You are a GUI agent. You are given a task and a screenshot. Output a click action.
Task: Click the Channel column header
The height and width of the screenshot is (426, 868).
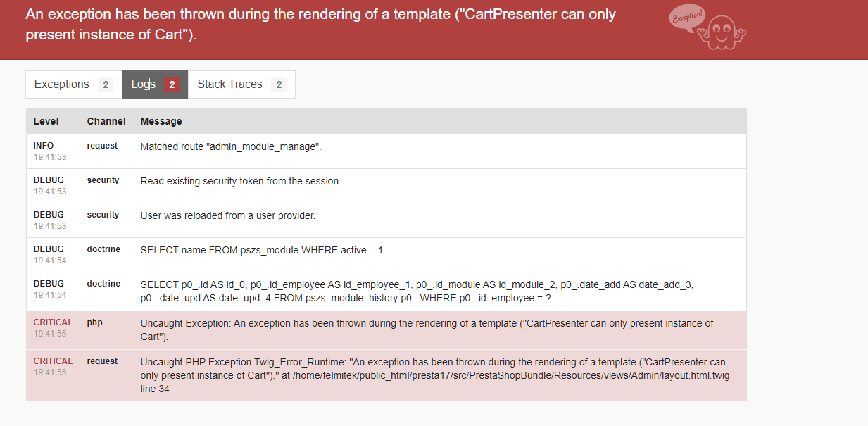pyautogui.click(x=106, y=121)
